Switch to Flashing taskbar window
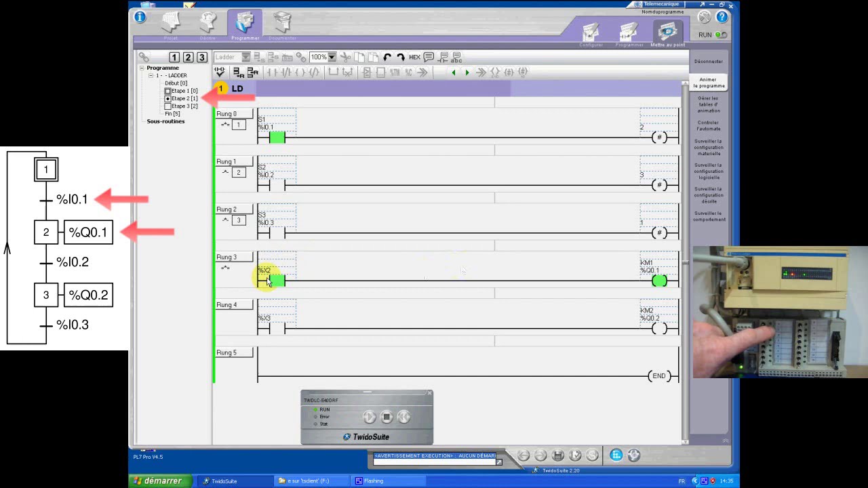 pos(388,481)
